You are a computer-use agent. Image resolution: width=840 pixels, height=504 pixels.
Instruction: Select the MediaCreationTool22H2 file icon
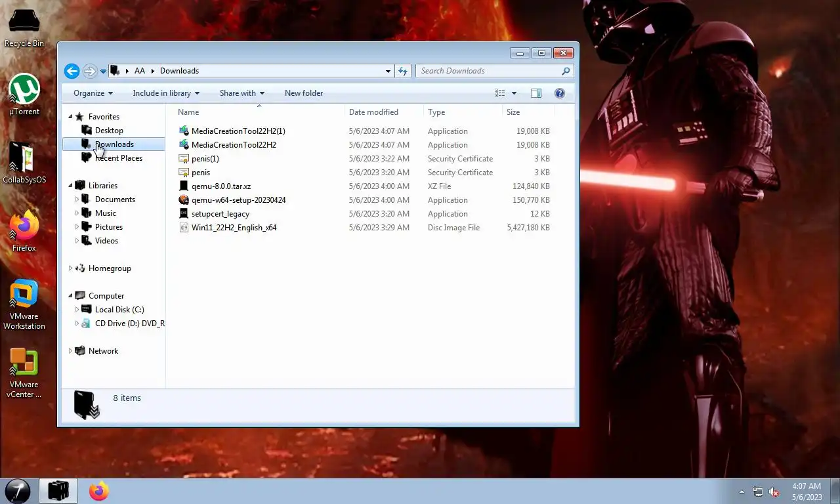[184, 145]
